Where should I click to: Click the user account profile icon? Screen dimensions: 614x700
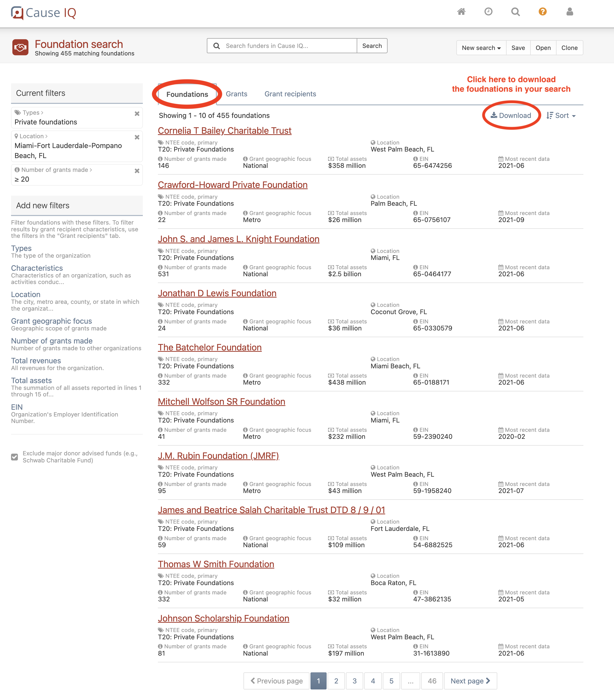click(x=570, y=12)
